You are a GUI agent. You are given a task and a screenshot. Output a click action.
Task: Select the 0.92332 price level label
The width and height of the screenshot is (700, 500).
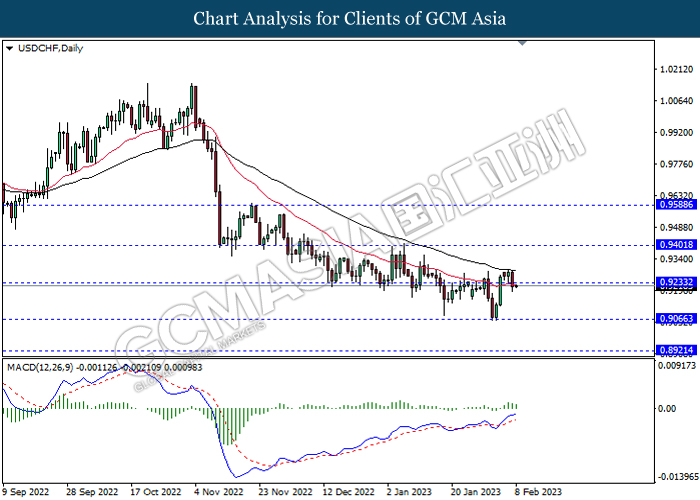click(x=676, y=282)
